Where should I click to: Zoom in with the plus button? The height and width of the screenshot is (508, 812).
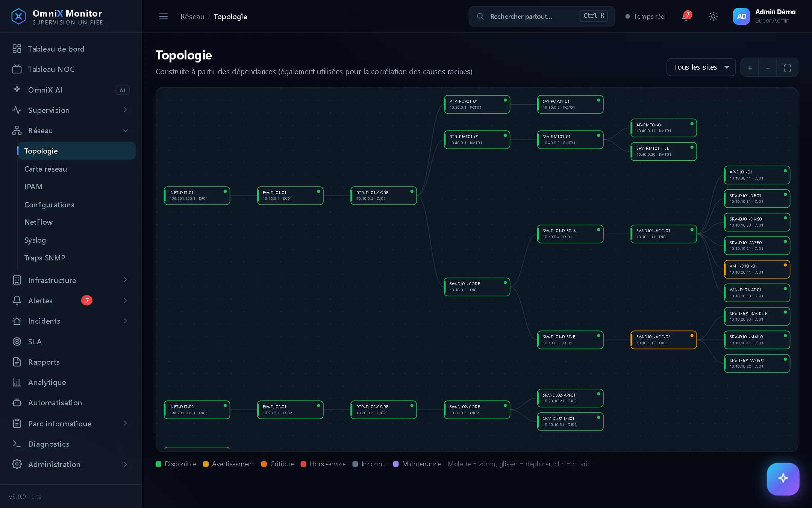(750, 68)
